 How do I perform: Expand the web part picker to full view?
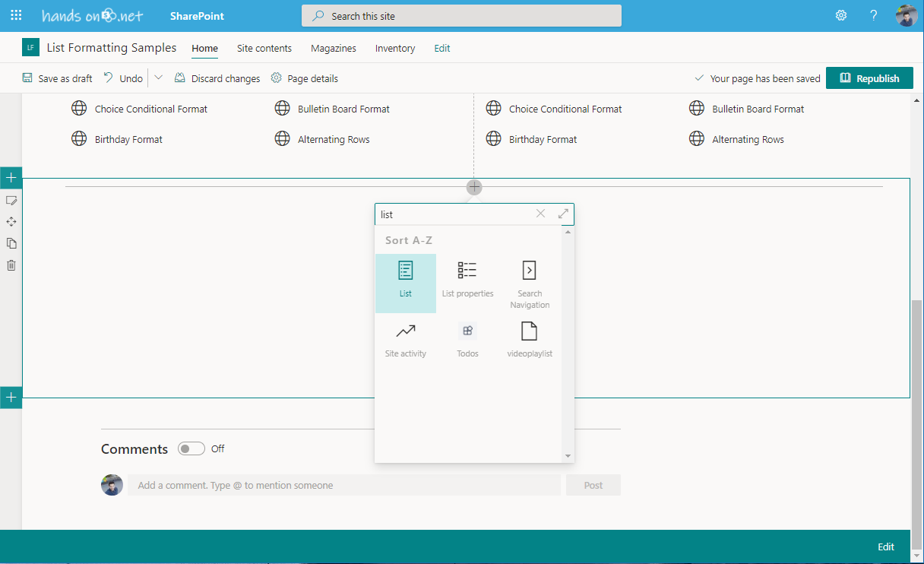[563, 214]
